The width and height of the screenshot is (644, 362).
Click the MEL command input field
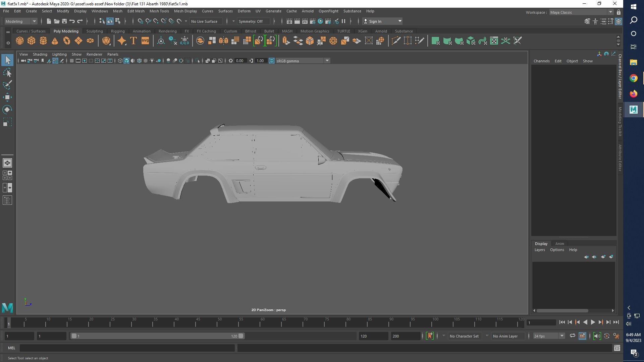[x=127, y=348]
